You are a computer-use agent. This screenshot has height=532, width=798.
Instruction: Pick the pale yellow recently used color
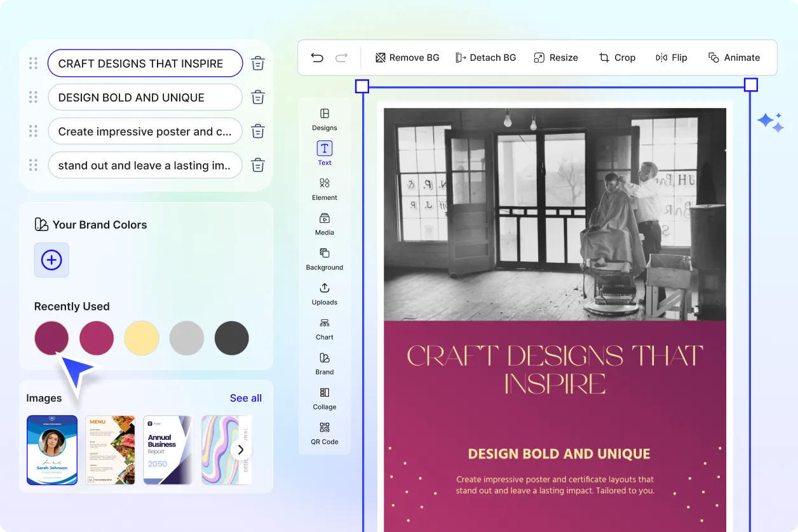[x=142, y=338]
